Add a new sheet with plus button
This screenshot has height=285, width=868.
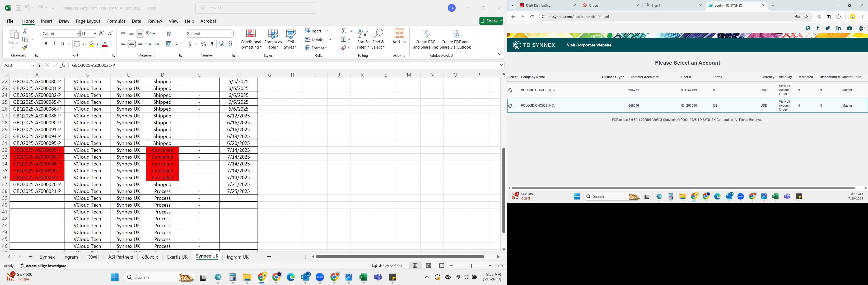pos(269,257)
